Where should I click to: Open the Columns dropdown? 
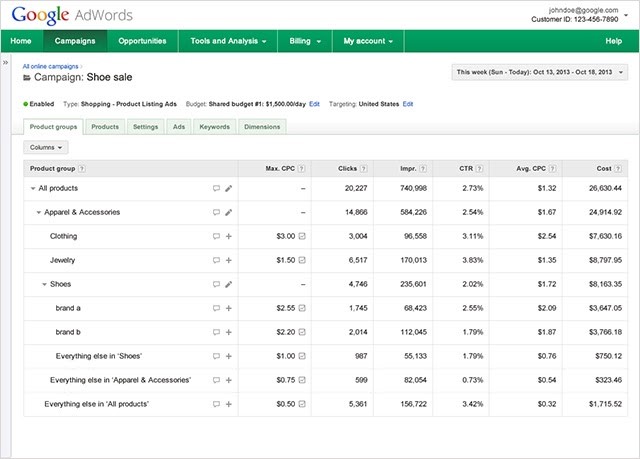tap(47, 147)
